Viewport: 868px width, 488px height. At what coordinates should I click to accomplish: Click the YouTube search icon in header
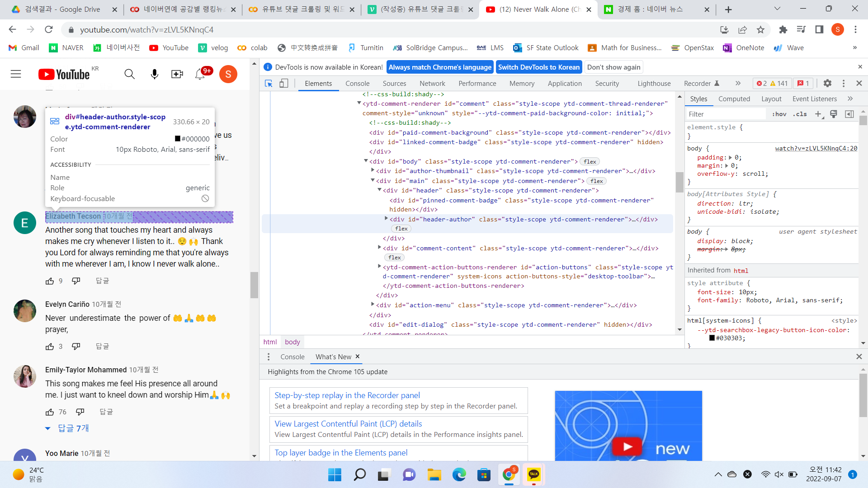(129, 74)
